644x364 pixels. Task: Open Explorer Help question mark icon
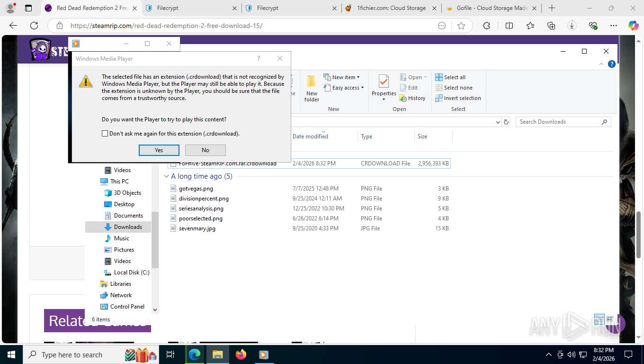(612, 64)
